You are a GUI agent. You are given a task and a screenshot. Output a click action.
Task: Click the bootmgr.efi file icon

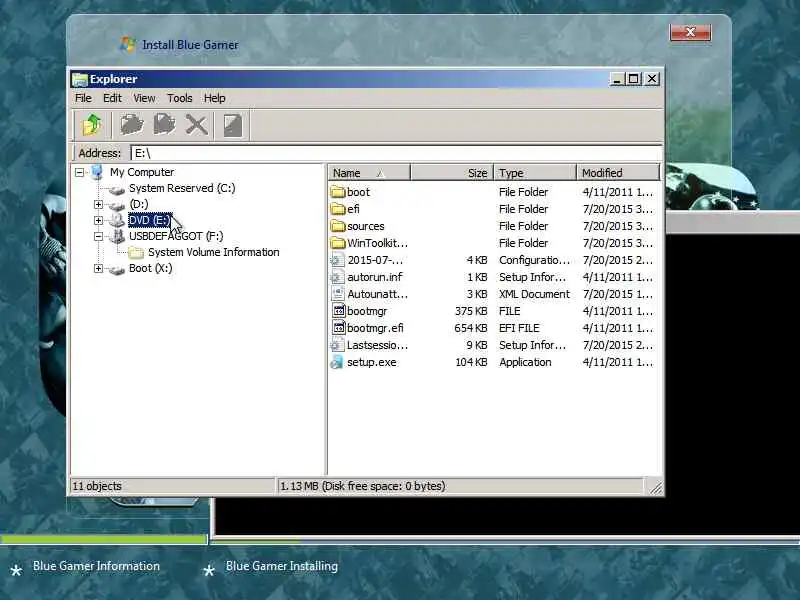[338, 328]
